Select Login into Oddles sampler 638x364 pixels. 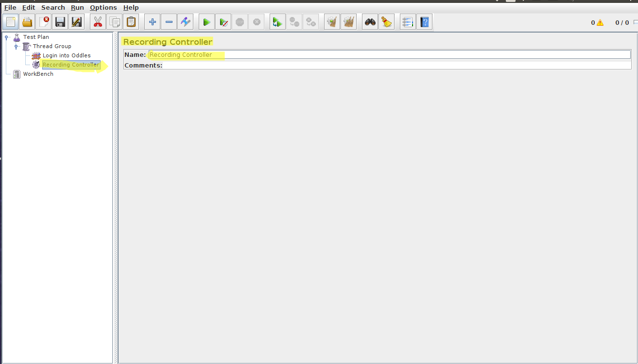pos(67,55)
